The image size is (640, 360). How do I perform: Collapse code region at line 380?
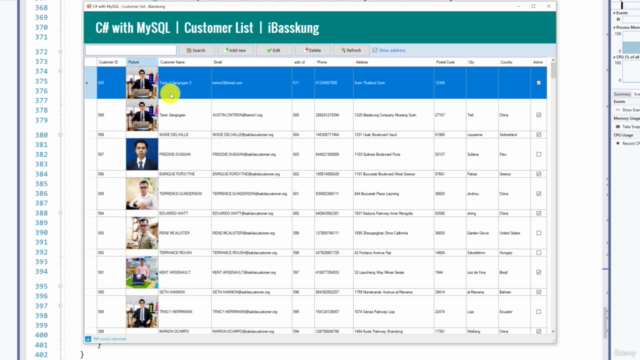(60, 135)
